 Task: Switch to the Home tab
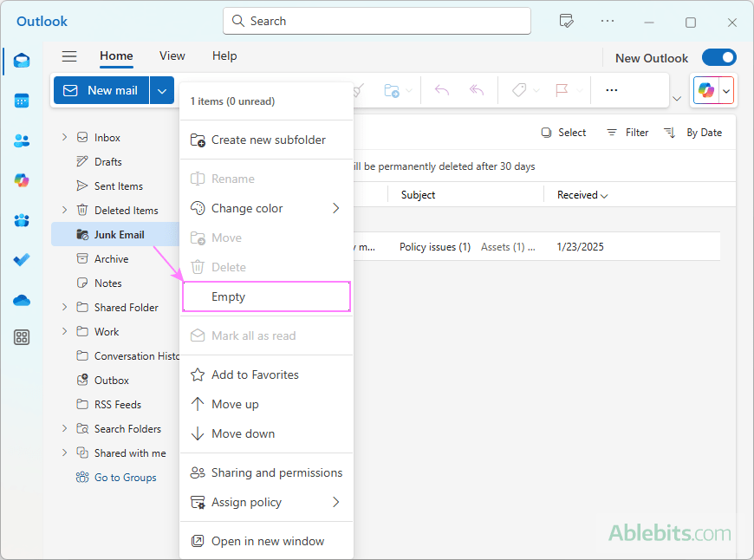point(116,56)
